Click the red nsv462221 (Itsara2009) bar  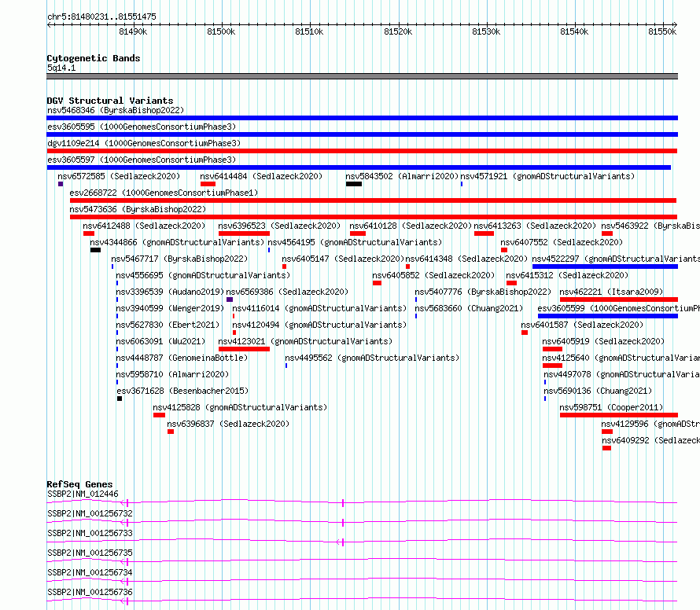pyautogui.click(x=619, y=299)
